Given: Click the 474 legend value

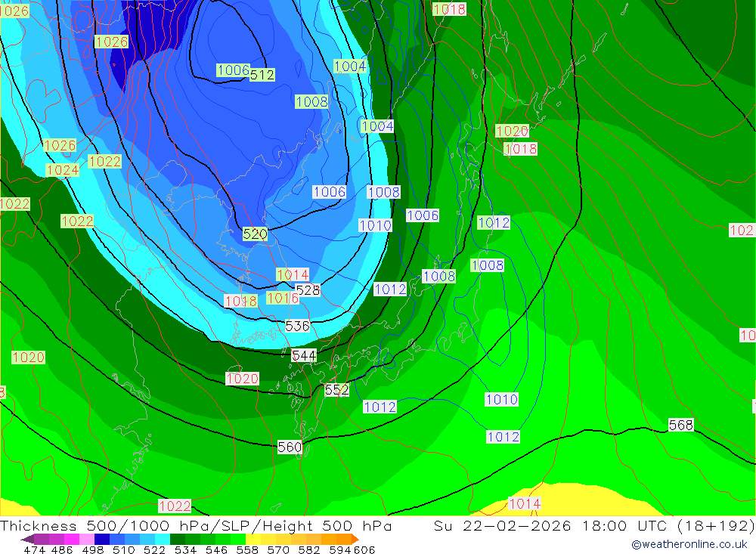Looking at the screenshot, I should tap(35, 549).
